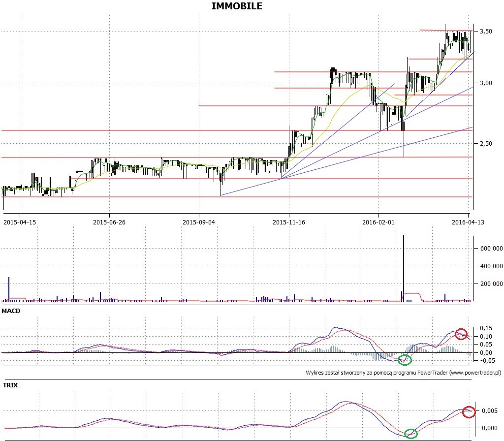Image resolution: width=504 pixels, height=441 pixels.
Task: Click the 0,15 MACD axis value
Action: pos(486,328)
